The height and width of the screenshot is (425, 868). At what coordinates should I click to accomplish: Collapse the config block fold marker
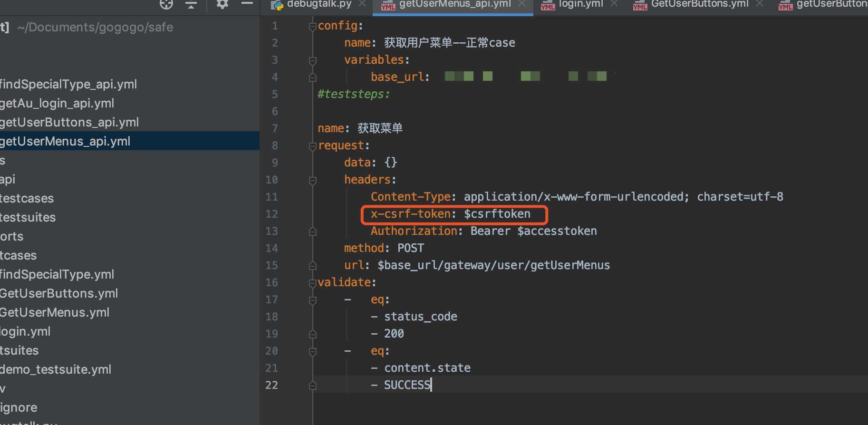312,26
